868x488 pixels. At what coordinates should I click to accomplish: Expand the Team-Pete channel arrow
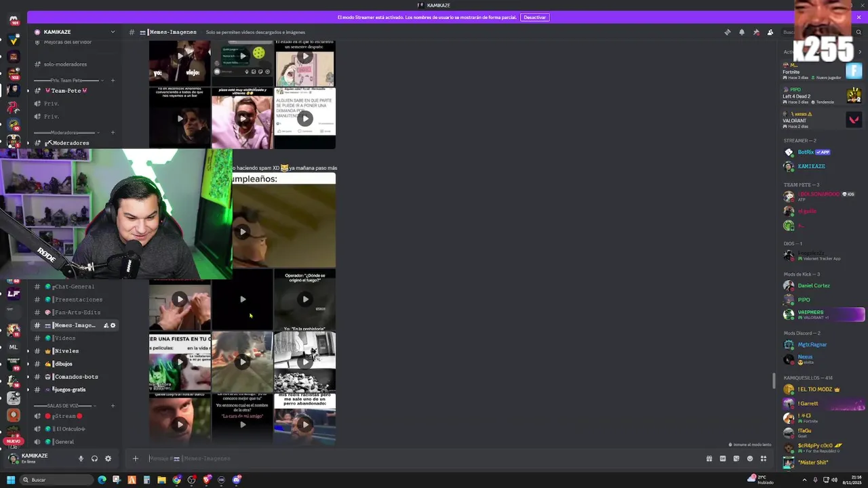pyautogui.click(x=28, y=91)
